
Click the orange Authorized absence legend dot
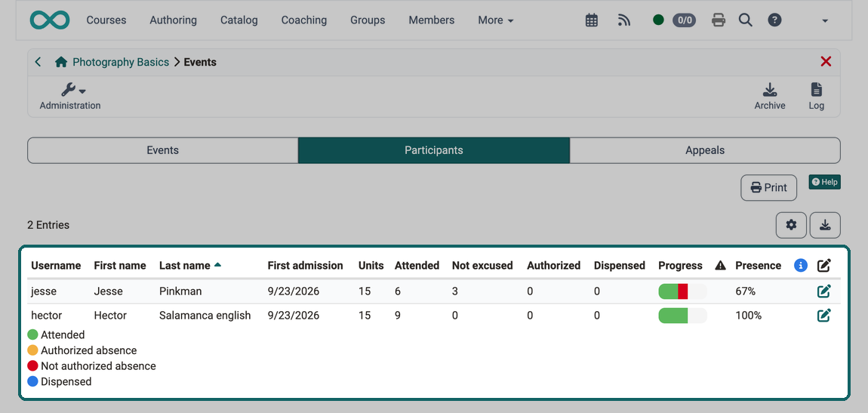point(32,350)
